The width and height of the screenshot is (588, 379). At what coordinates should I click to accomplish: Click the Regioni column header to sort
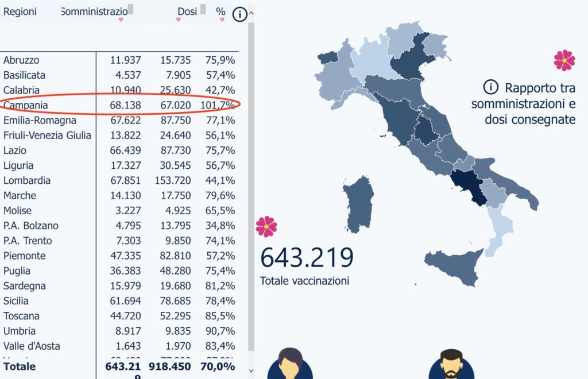(x=20, y=11)
